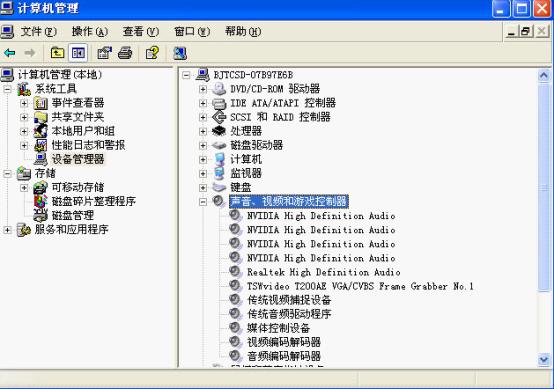Click the 计算机管理 title bar system icon
Image resolution: width=554 pixels, height=389 pixels.
(7, 7)
